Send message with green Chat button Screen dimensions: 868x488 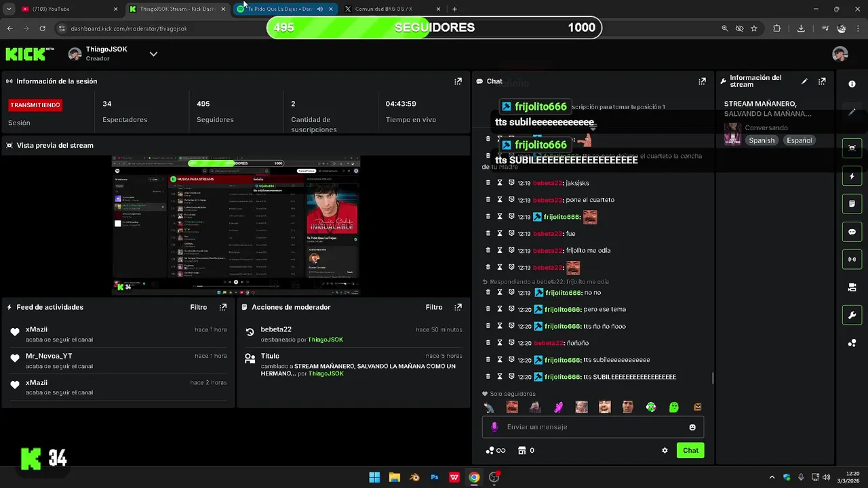point(690,451)
